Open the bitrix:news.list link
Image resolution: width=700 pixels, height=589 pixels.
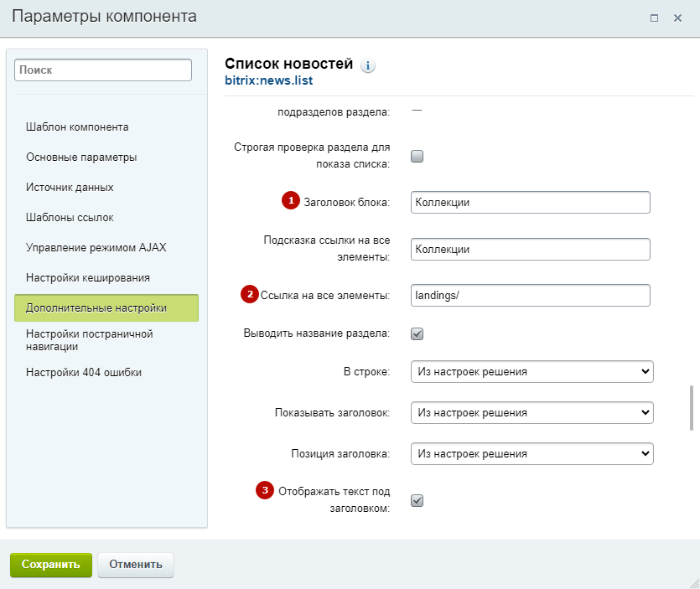pos(269,80)
